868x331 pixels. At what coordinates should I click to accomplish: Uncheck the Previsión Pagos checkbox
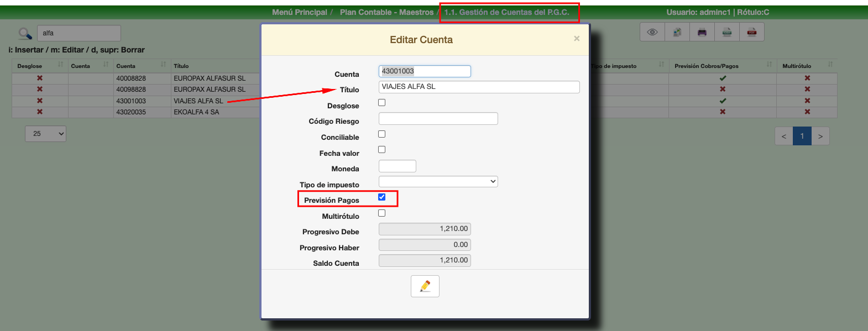(381, 197)
